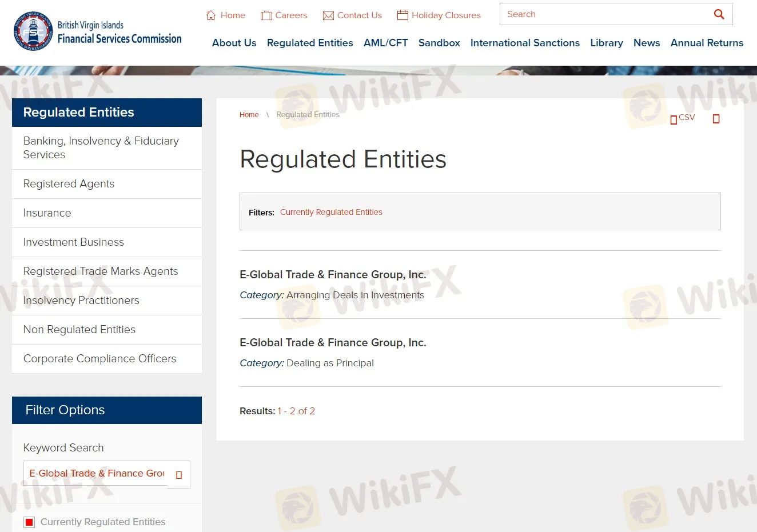Click the BVI Financial Services Commission logo
Viewport: 757px width, 532px height.
point(97,31)
